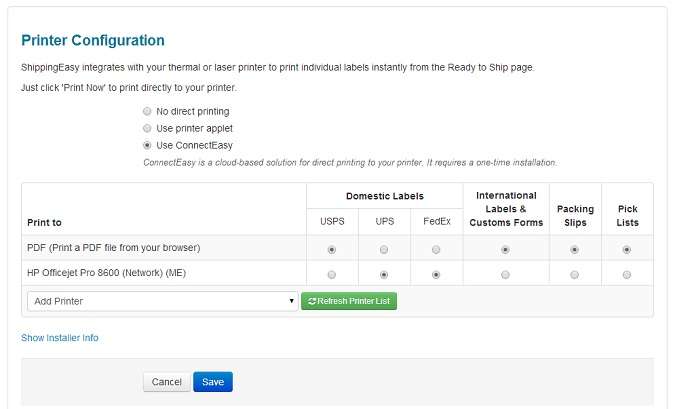Assign Pick Lists to HP Officejet printer
The width and height of the screenshot is (675, 409).
(627, 274)
